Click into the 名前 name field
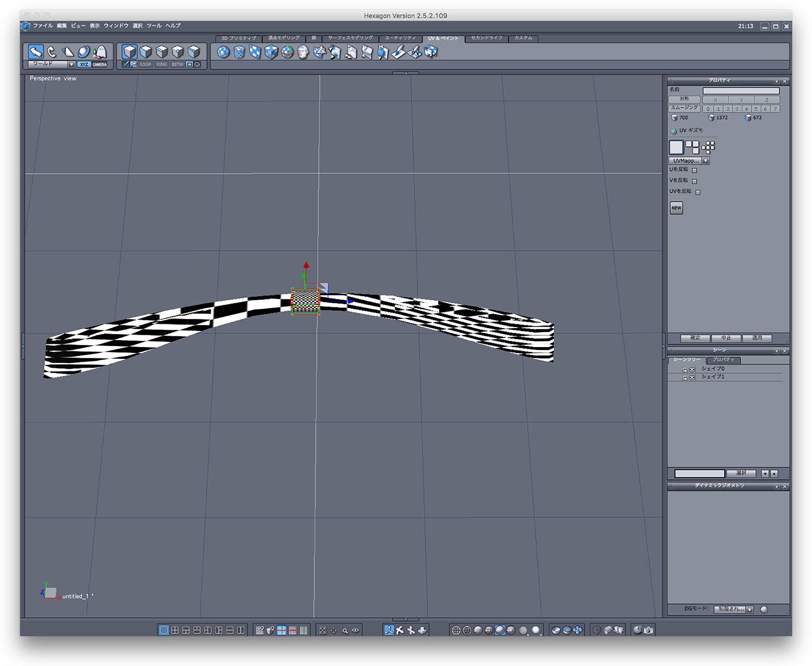The image size is (812, 666). (x=741, y=90)
